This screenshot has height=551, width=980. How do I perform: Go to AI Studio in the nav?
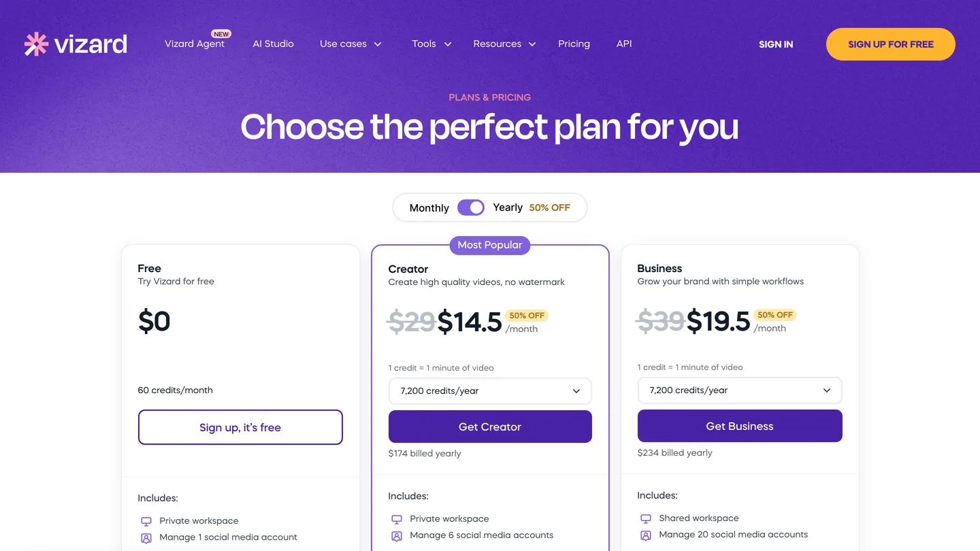tap(273, 44)
